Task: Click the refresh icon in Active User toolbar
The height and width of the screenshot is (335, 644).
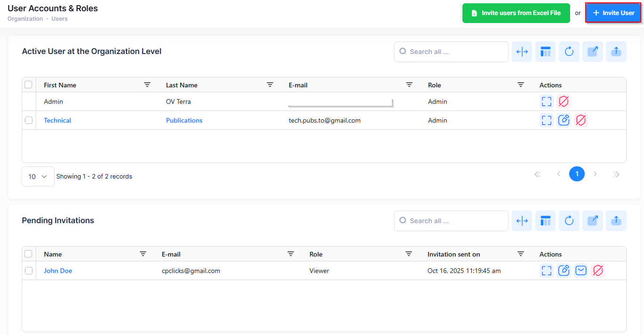Action: [569, 52]
